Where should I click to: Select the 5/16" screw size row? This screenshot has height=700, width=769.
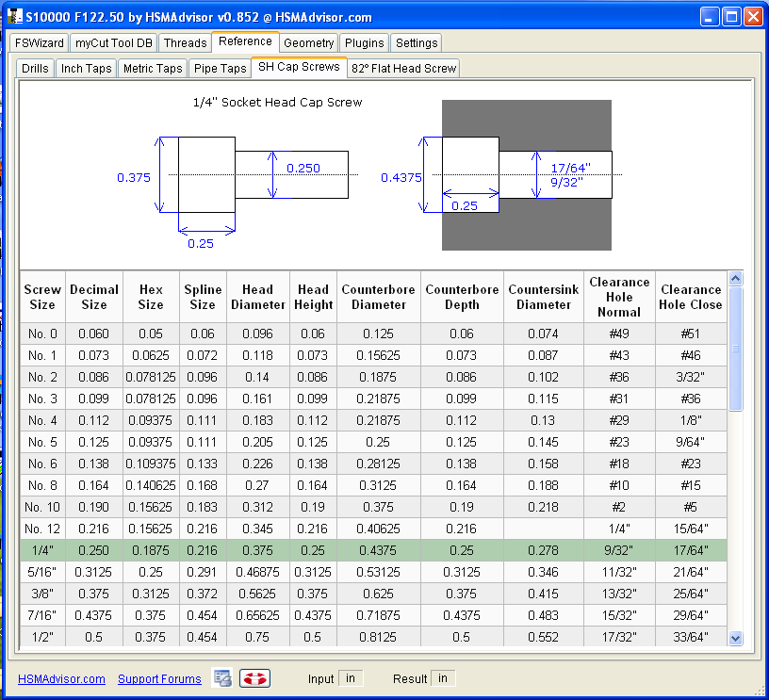(x=373, y=572)
